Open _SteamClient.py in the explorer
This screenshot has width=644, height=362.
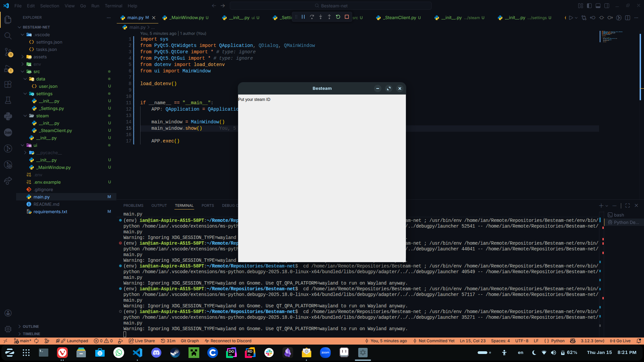pos(56,130)
